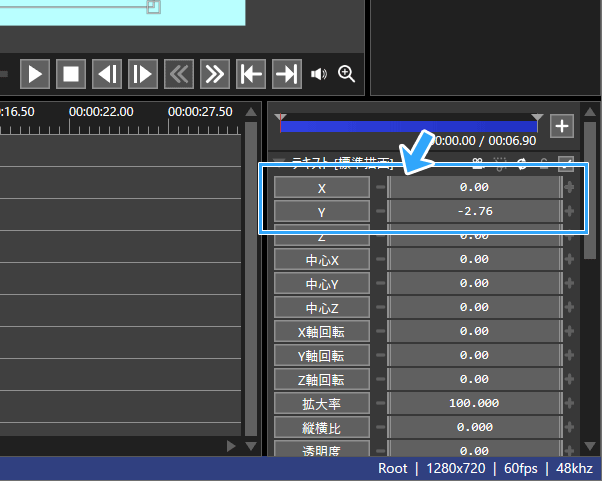Decrease 縦横比 with its minus button
The width and height of the screenshot is (602, 481).
coord(380,427)
